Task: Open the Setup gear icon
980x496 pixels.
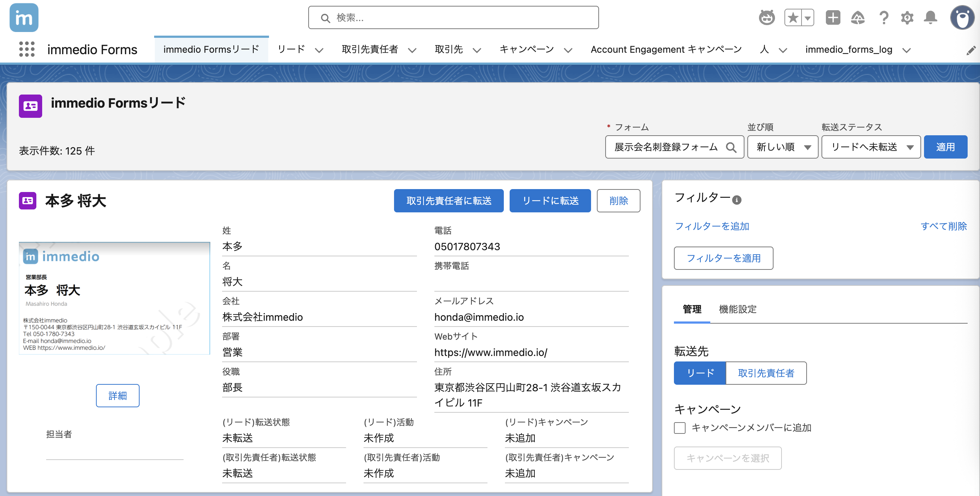Action: 907,17
